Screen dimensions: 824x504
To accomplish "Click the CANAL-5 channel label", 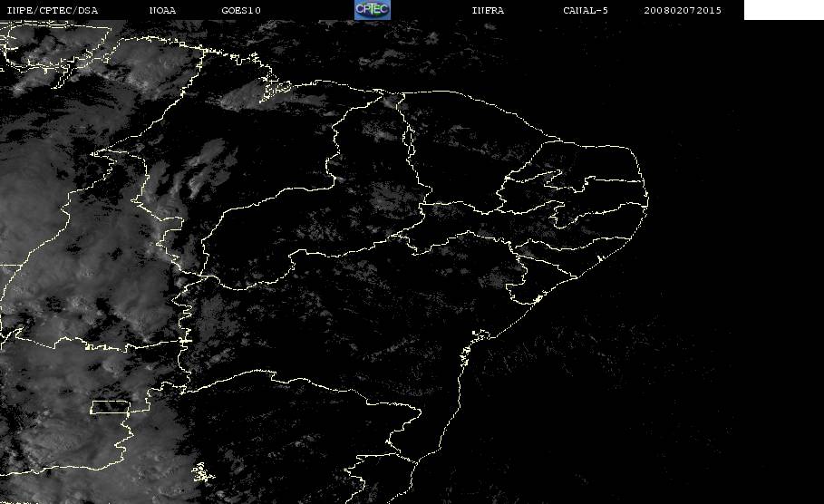I will [586, 10].
